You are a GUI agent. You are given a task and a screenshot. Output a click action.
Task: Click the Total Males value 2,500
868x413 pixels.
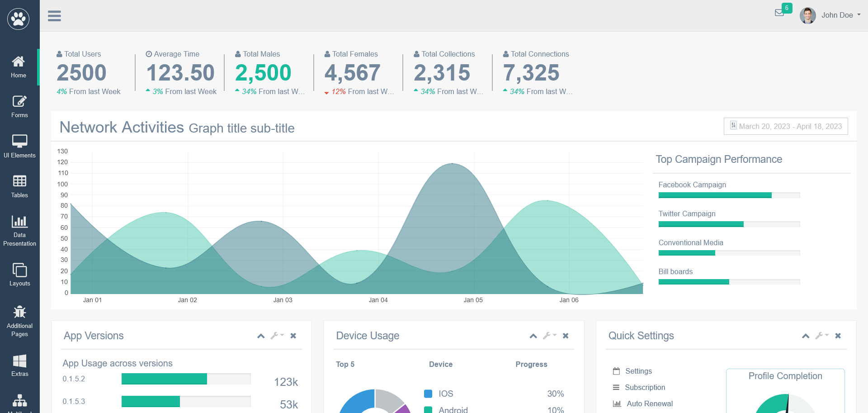(x=263, y=73)
